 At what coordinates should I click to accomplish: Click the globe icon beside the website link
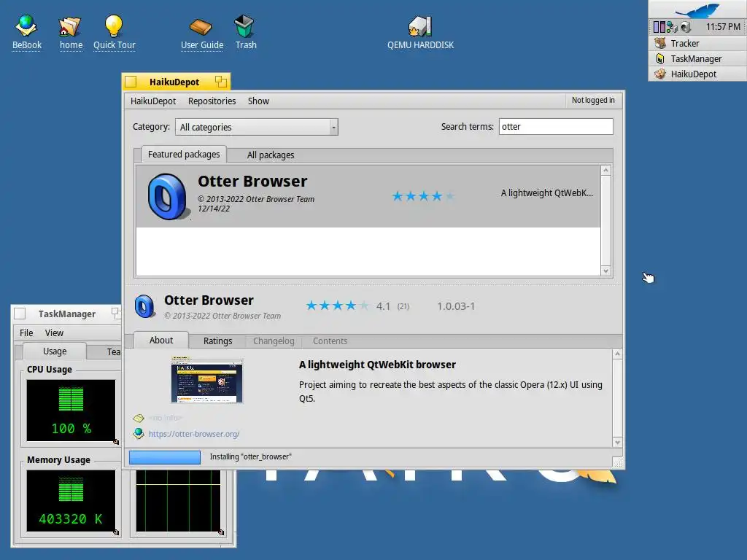point(139,433)
